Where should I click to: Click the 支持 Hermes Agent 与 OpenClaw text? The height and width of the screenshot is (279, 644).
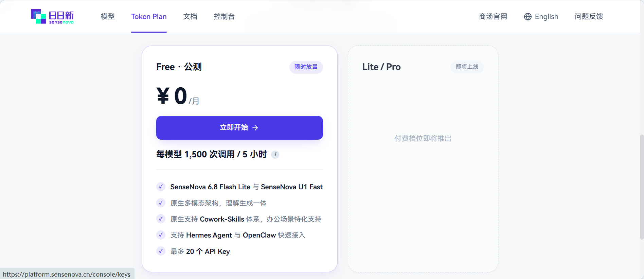tap(238, 235)
